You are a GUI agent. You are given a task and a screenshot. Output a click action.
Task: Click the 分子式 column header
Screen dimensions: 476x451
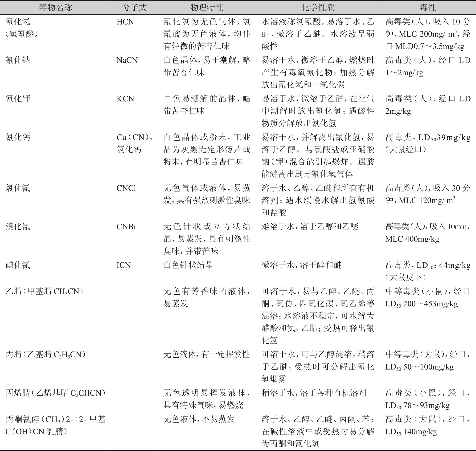(135, 8)
